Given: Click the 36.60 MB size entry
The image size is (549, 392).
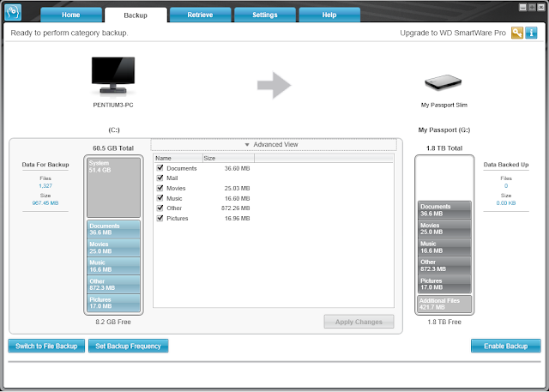Looking at the screenshot, I should (x=238, y=168).
